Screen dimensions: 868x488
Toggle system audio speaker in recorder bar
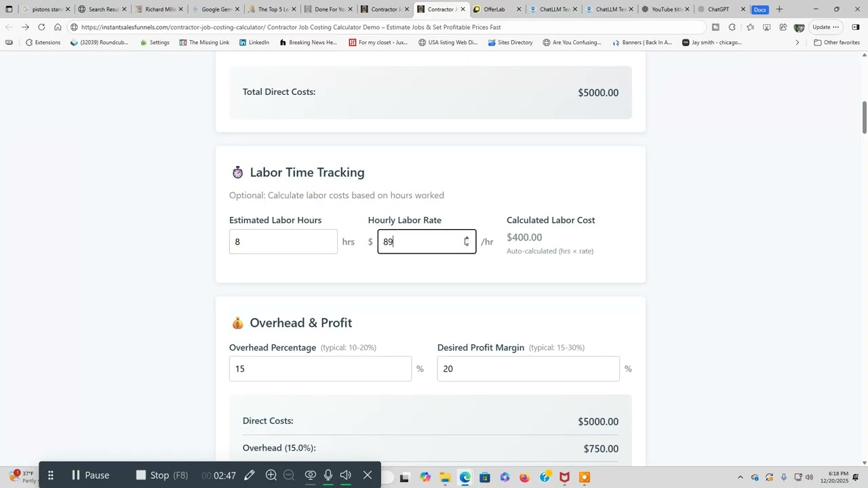click(x=346, y=475)
